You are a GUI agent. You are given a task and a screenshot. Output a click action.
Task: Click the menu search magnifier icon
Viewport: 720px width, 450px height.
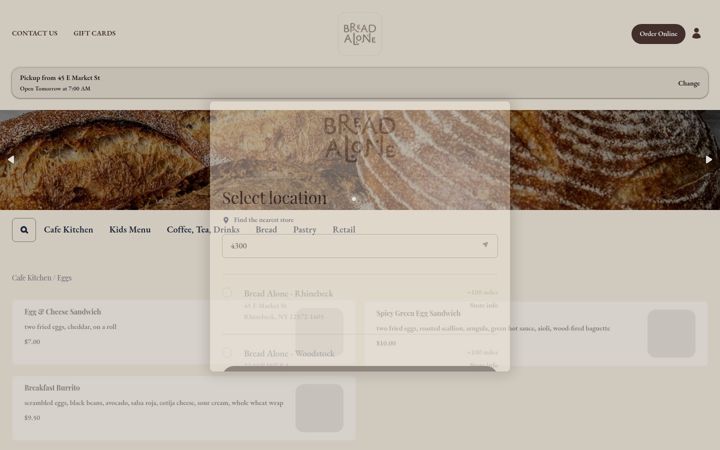point(24,230)
